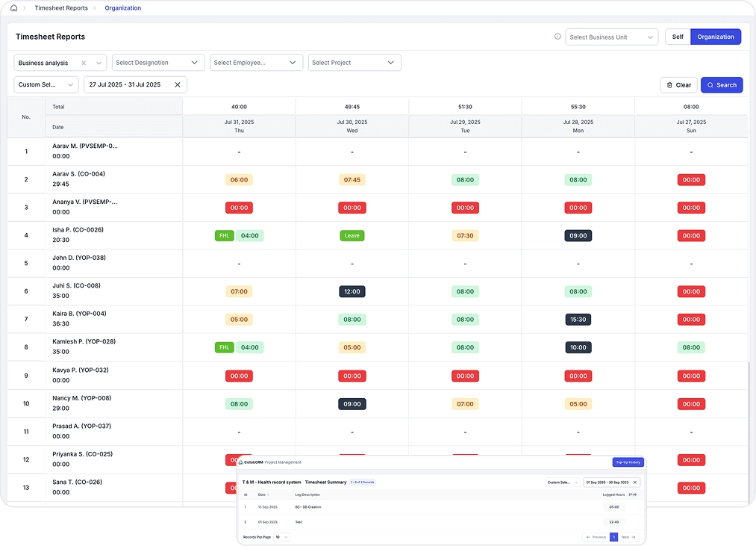Screen dimensions: 756x546
Task: Open Kamlesh P.'s 05:00 entry on Jul 30
Action: [352, 347]
